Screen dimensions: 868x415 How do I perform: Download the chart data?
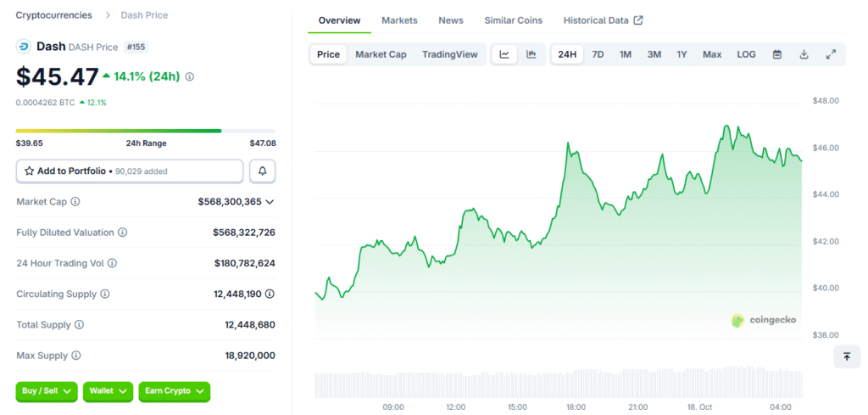(804, 54)
